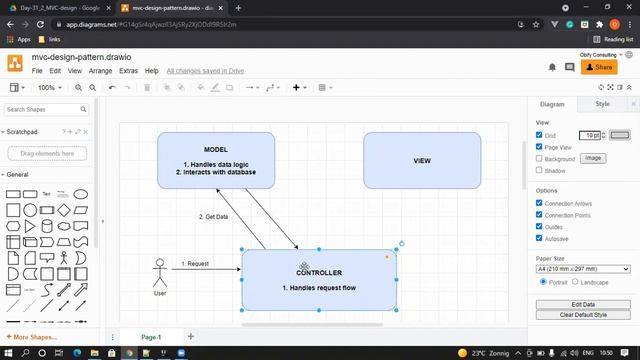Toggle the Autosave checkbox
Screen dimensions: 640x360
tap(539, 238)
